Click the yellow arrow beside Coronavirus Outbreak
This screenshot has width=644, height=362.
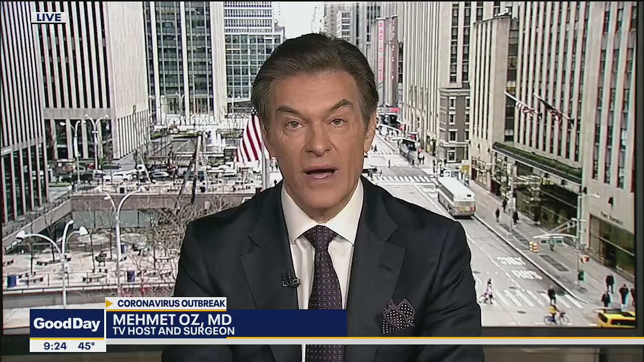tap(110, 303)
